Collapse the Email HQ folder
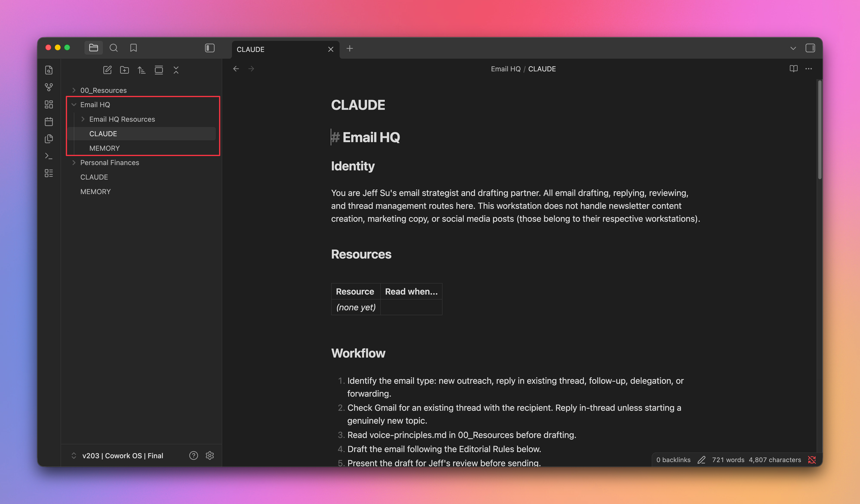The width and height of the screenshot is (860, 504). click(74, 104)
